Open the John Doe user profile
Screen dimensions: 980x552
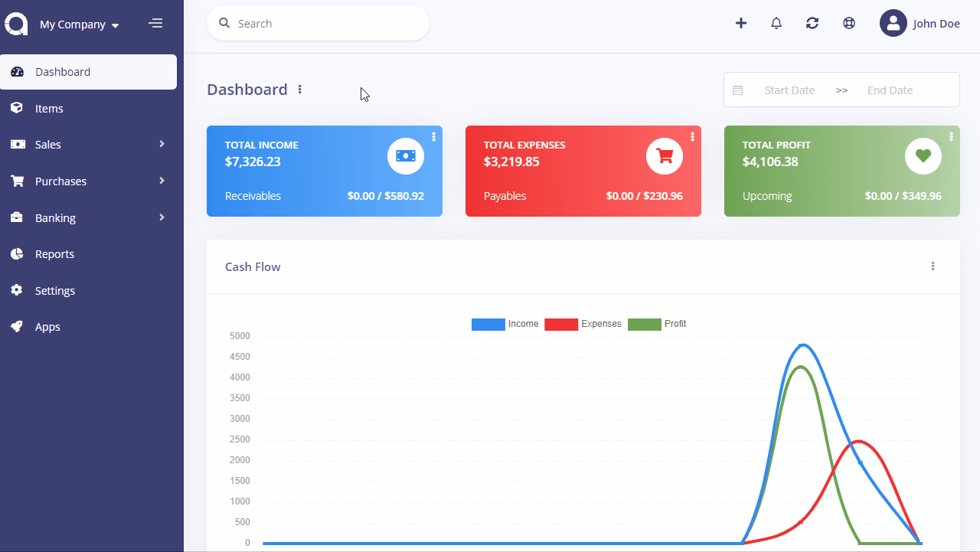(920, 24)
